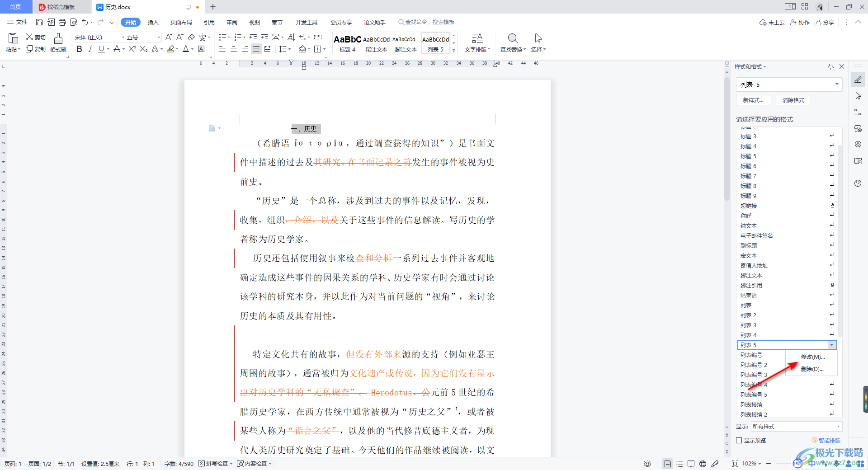Viewport: 868px width, 470px height.
Task: Click the Save icon in quick toolbar
Action: (39, 22)
